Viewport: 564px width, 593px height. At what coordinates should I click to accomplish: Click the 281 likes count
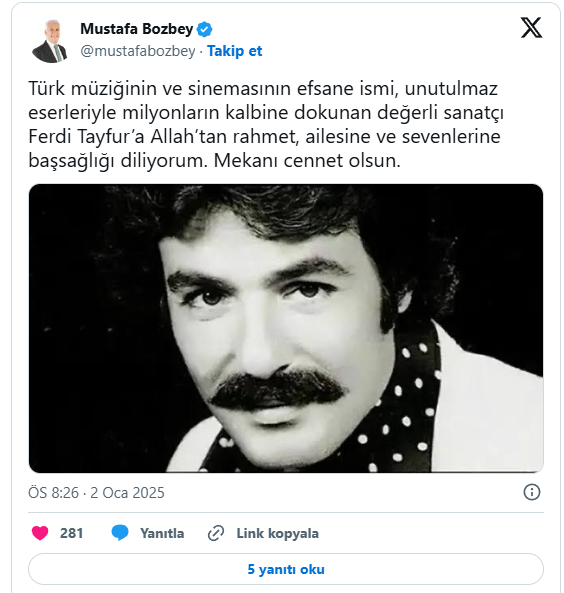[x=71, y=533]
